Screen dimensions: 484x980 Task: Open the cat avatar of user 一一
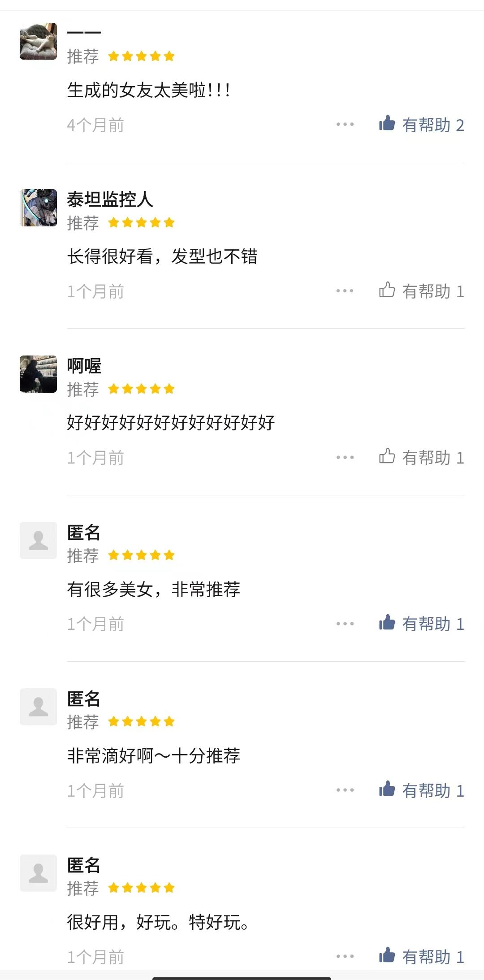(39, 41)
